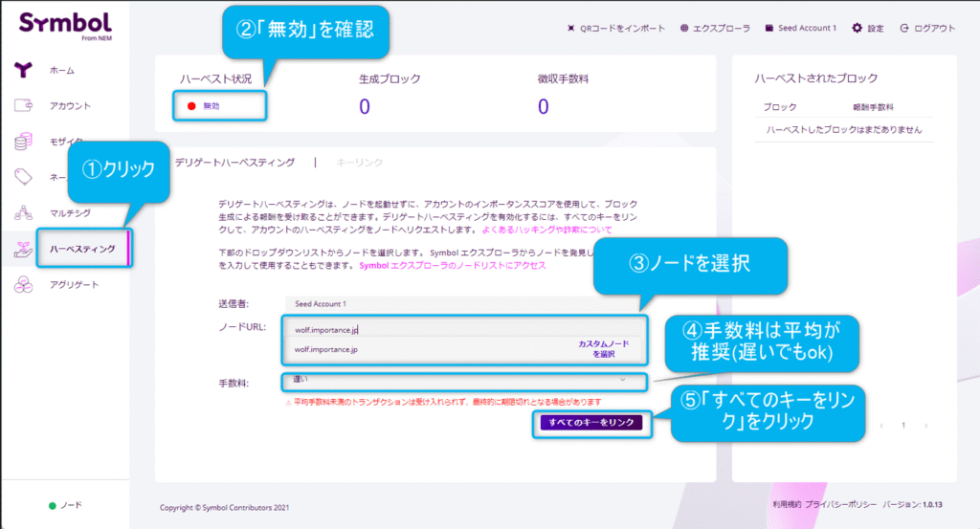Click the wallet icon beside Seed Account 1
980x529 pixels.
(769, 28)
